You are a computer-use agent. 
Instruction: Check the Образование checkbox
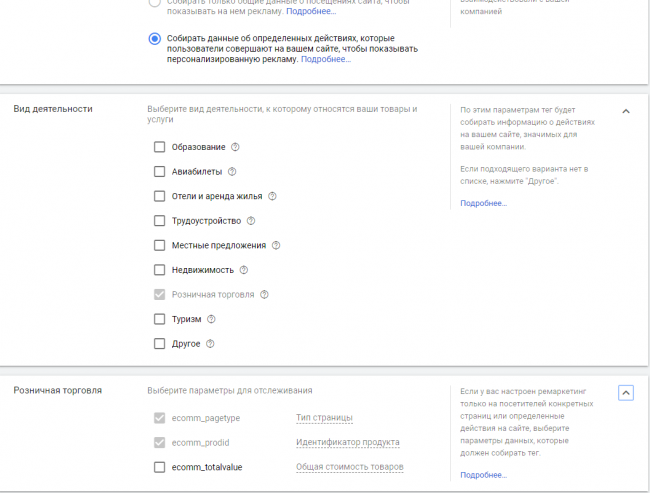(159, 147)
